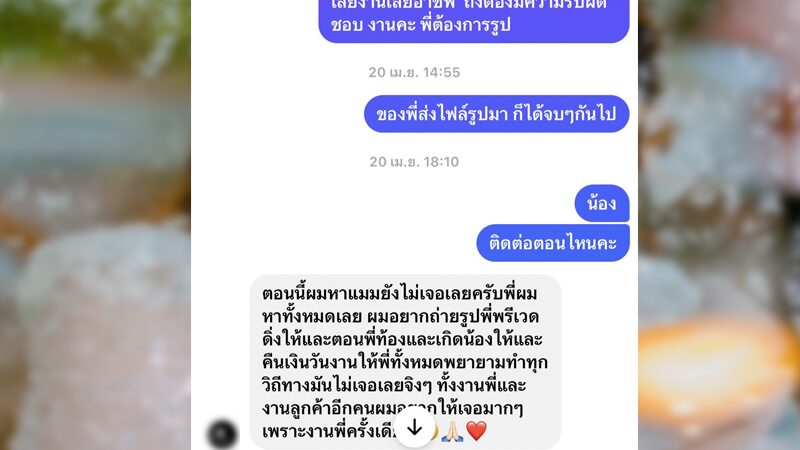Viewport: 800px width, 450px height.
Task: Tap the line starting คืนเงินวันงาน in gray message
Action: pyautogui.click(x=405, y=363)
